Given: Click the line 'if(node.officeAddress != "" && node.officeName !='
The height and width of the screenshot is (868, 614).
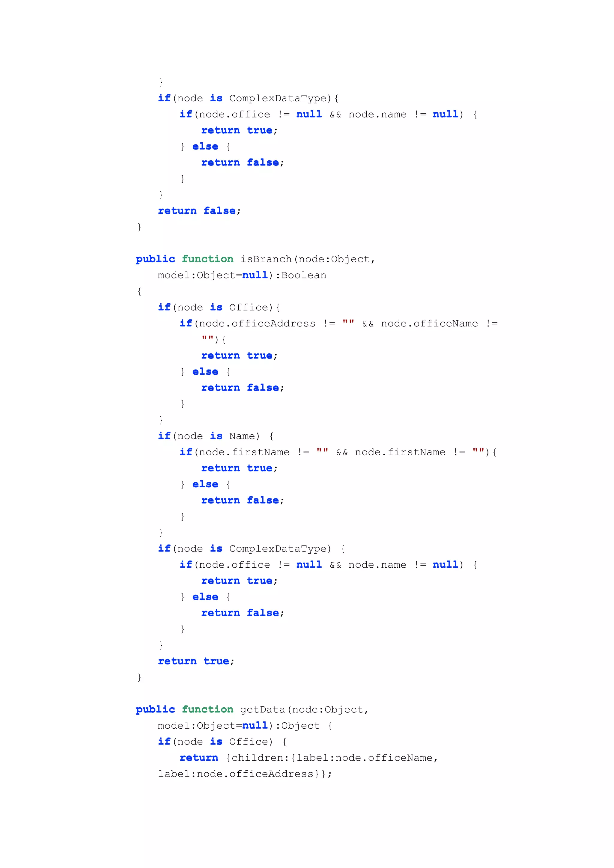Looking at the screenshot, I should click(339, 324).
